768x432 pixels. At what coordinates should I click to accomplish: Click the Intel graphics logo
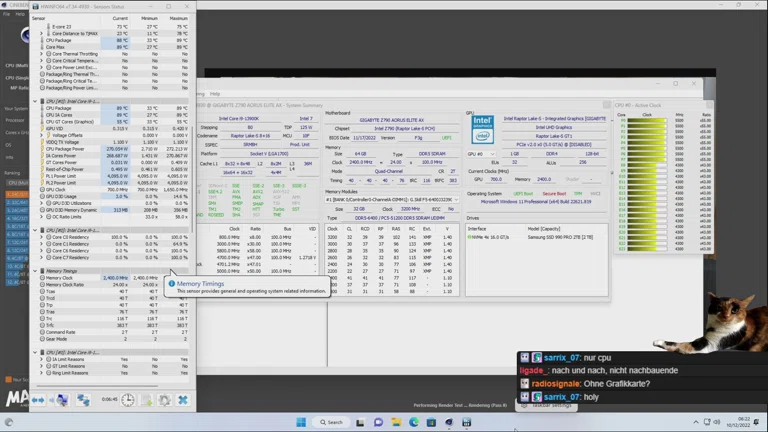pyautogui.click(x=482, y=131)
